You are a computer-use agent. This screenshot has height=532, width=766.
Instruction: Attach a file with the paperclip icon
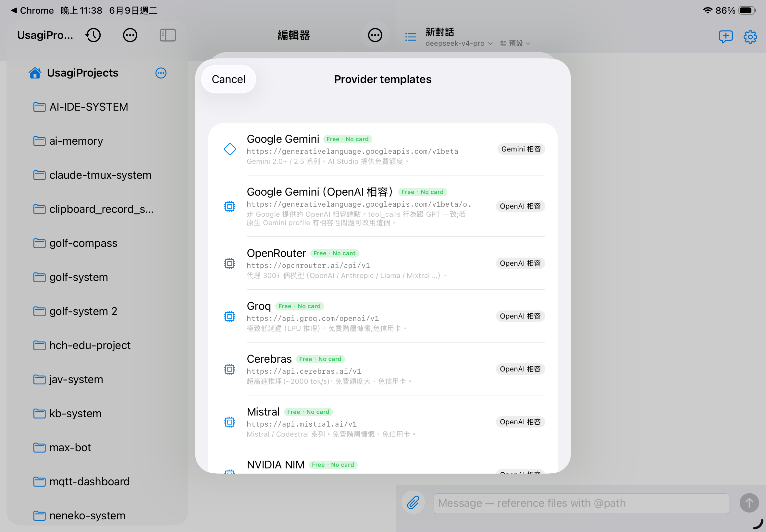coord(413,502)
